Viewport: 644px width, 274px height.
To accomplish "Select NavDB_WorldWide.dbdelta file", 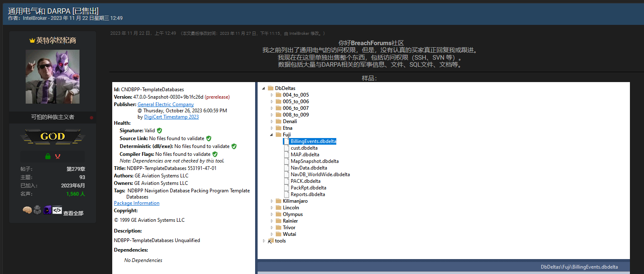I will coord(320,175).
